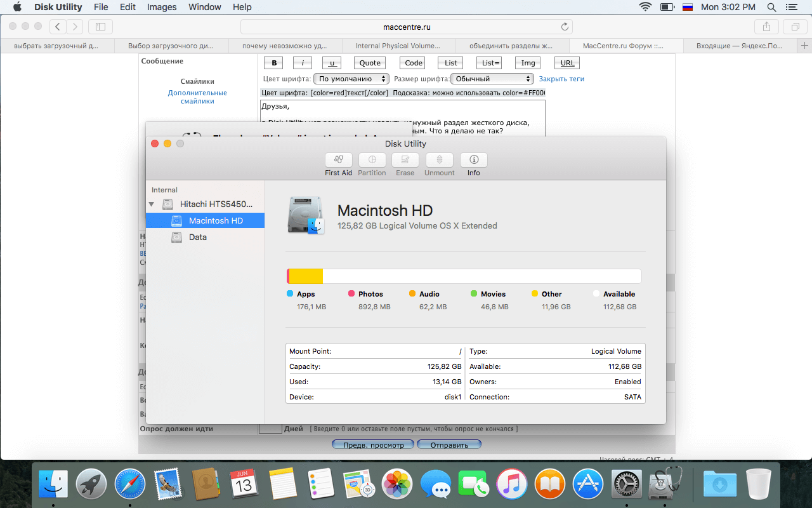The image size is (812, 508).
Task: Toggle Safari sidebar button
Action: (x=100, y=27)
